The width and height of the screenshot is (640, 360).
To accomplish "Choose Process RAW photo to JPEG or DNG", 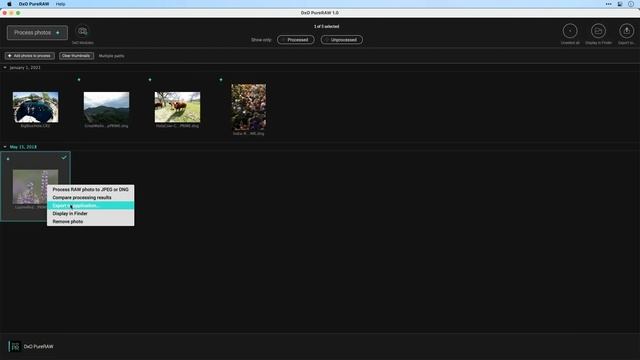I will click(91, 189).
